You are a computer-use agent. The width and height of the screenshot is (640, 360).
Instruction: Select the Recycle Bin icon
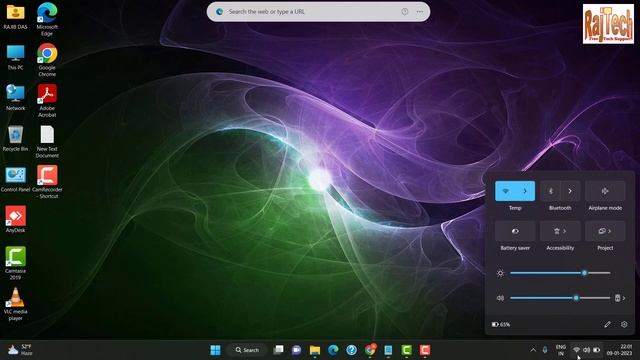coord(16,138)
